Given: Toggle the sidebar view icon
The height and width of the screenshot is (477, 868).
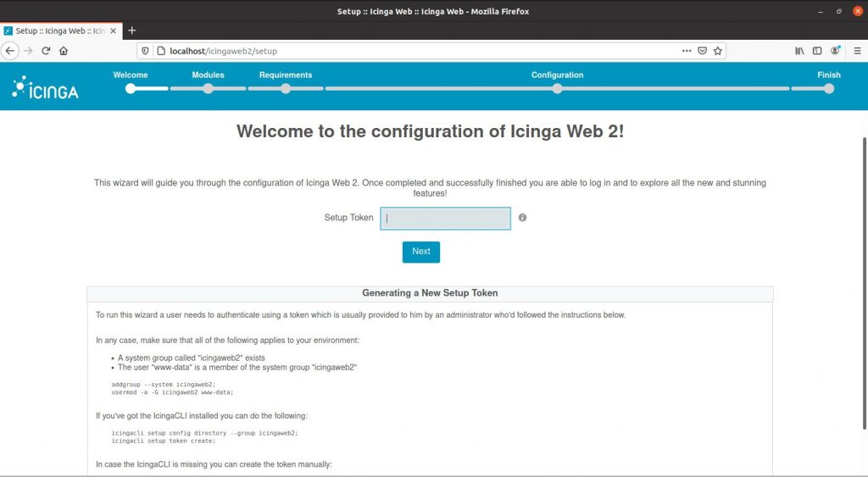Looking at the screenshot, I should pos(817,51).
